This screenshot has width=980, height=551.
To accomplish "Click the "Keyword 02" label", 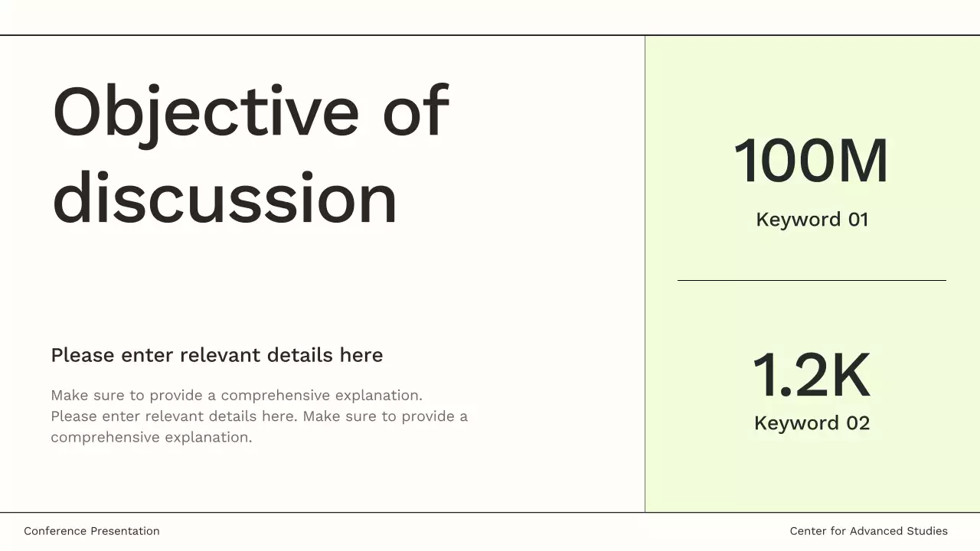I will (x=812, y=423).
